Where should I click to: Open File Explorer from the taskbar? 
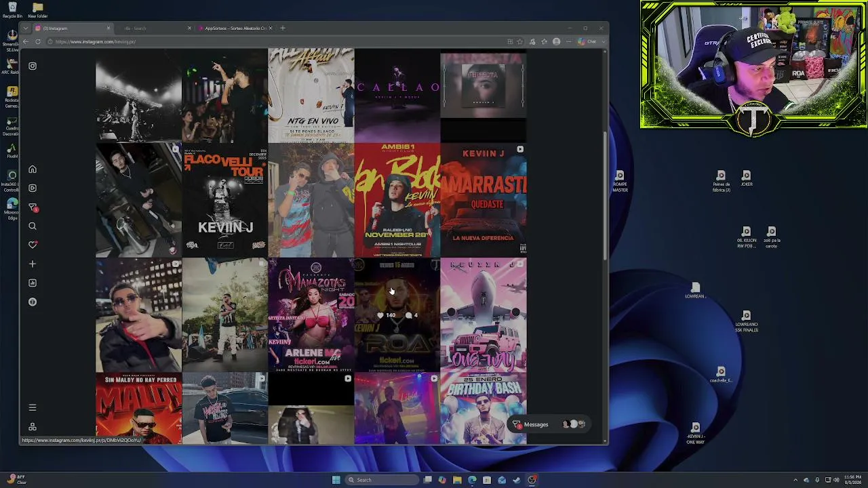coord(457,480)
